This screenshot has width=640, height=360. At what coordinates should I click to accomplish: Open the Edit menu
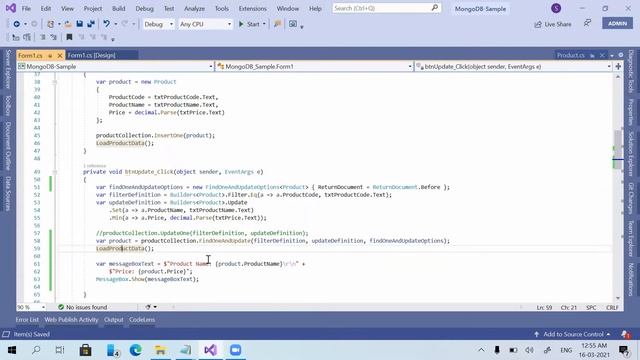click(46, 9)
